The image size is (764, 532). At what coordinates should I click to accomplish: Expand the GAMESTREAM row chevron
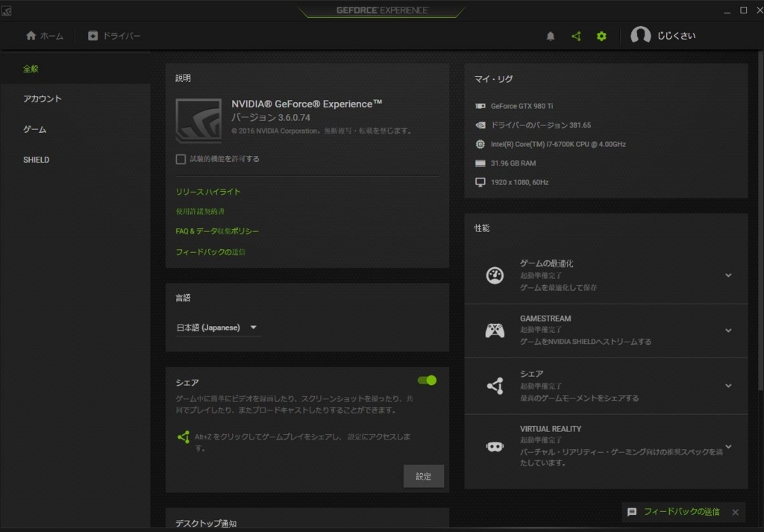pos(728,331)
